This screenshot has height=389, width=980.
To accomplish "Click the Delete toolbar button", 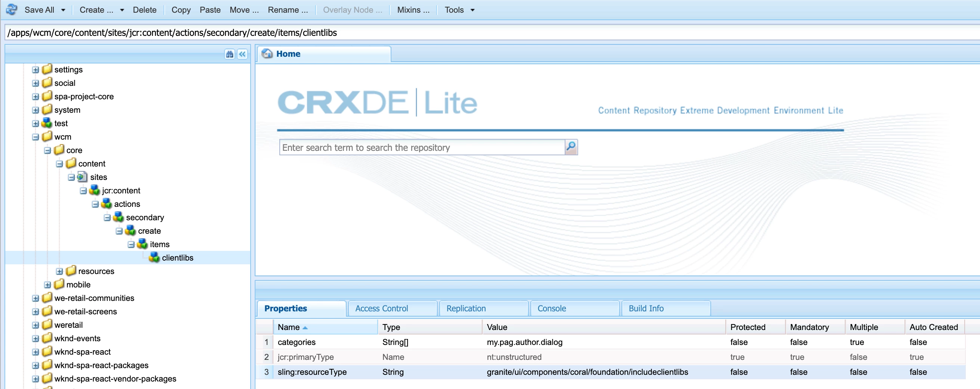I will click(145, 10).
